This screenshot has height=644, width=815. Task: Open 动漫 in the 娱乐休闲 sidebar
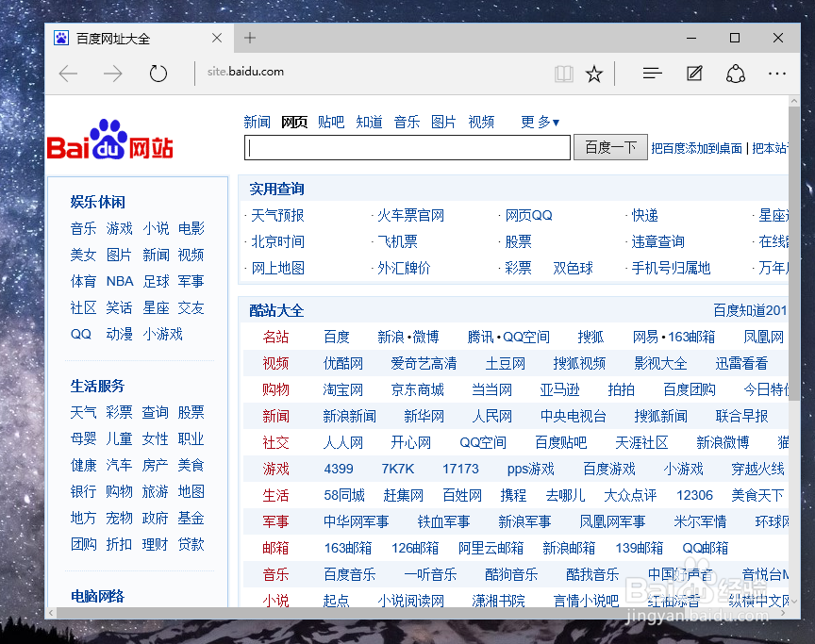pyautogui.click(x=120, y=335)
